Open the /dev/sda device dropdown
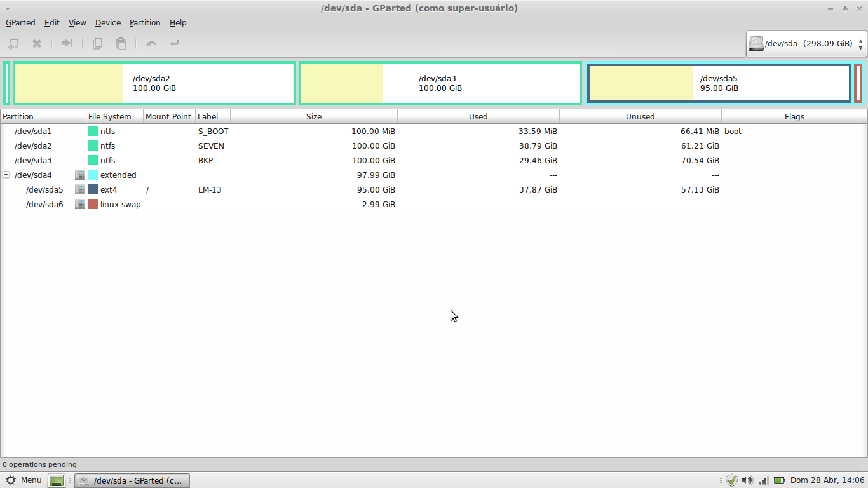This screenshot has height=488, width=868. click(807, 44)
